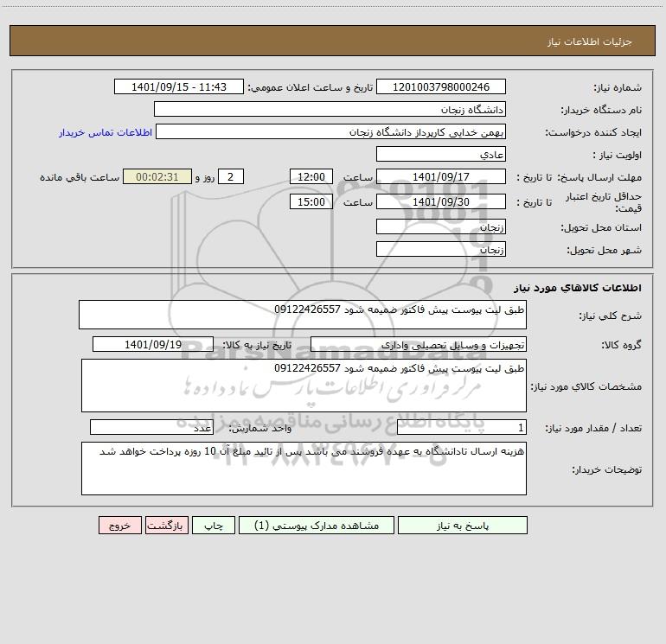Click the label تاریخ و ساعت اعلان عمومی
Image resolution: width=666 pixels, height=644 pixels.
(x=311, y=87)
